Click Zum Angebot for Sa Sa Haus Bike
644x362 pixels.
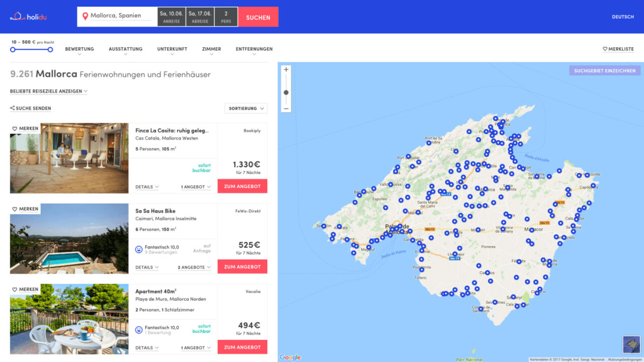point(242,267)
